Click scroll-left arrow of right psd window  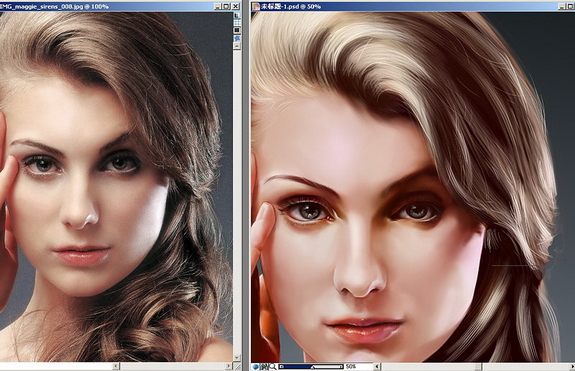[x=377, y=366]
